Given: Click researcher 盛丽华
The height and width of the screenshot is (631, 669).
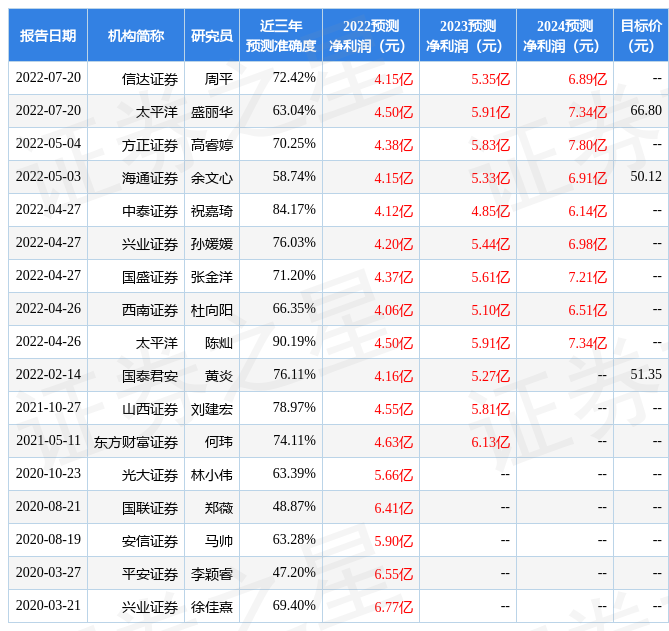Looking at the screenshot, I should (212, 112).
